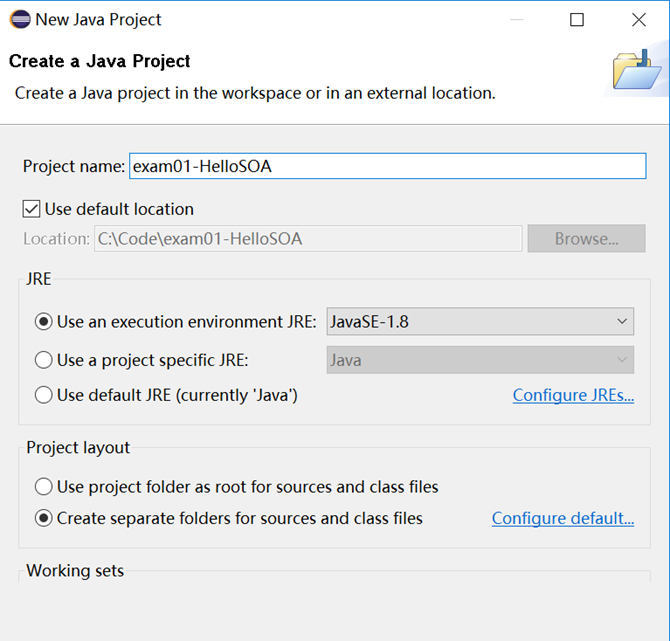Image resolution: width=670 pixels, height=641 pixels.
Task: Close the New Java Project dialog
Action: pyautogui.click(x=639, y=19)
